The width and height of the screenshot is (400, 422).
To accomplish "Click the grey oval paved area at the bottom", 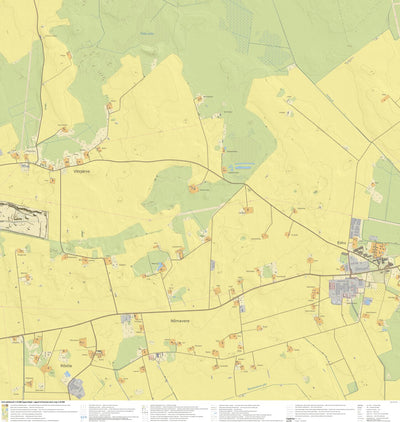I will click(76, 388).
